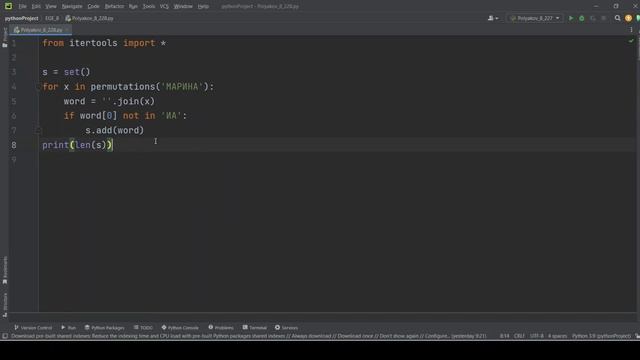Click the permutations('МАРИНА') call

coord(149,87)
